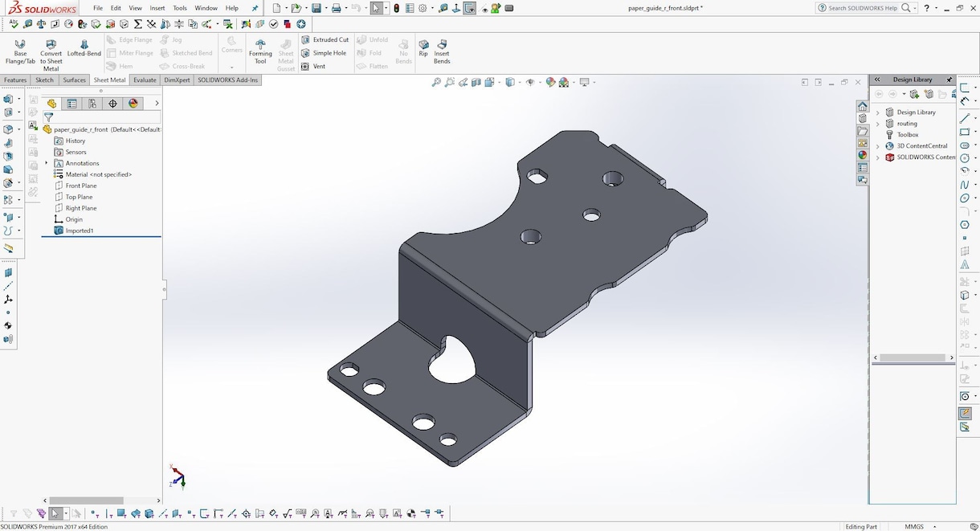The height and width of the screenshot is (531, 980).
Task: Open Appearances tab in task pane
Action: tap(862, 155)
